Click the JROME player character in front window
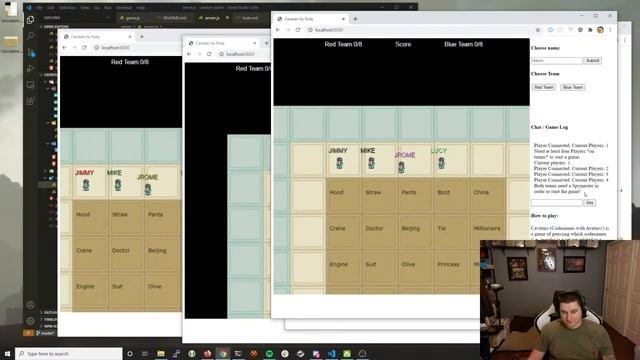640x360 pixels. pyautogui.click(x=402, y=167)
